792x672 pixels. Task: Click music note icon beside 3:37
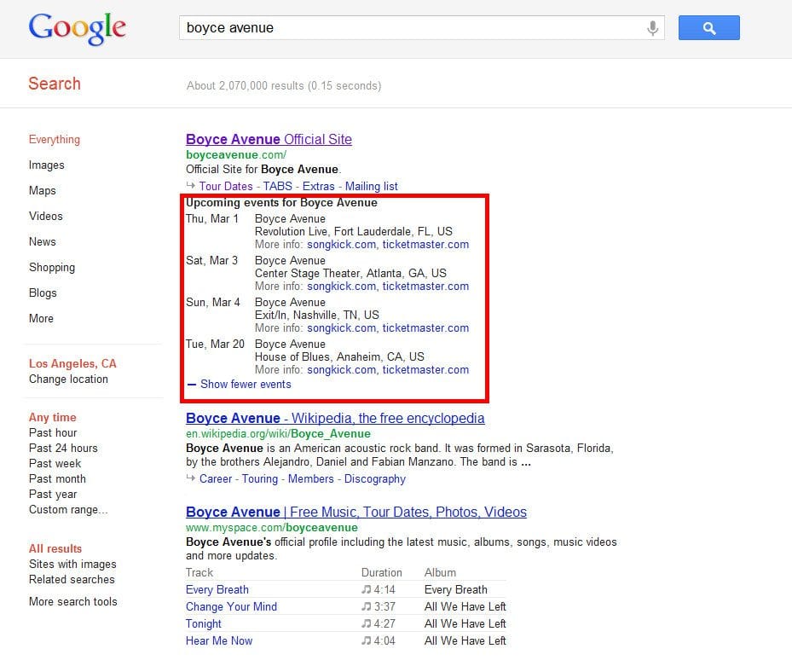[367, 607]
